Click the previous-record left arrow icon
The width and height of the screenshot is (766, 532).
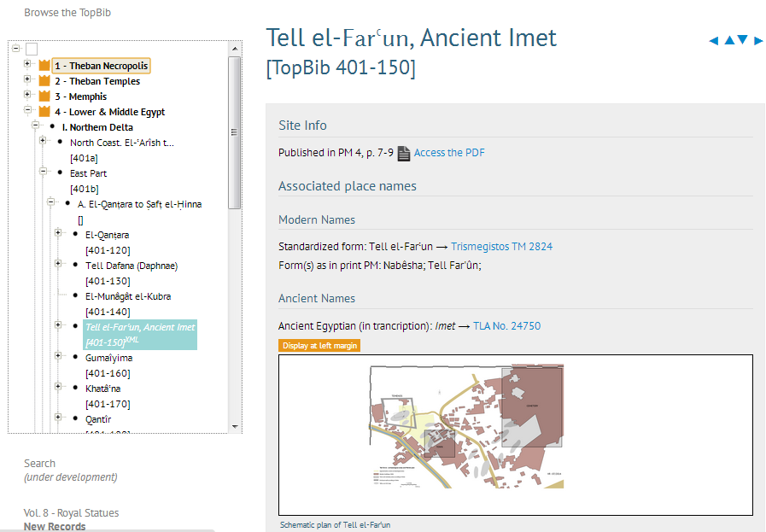tap(713, 40)
